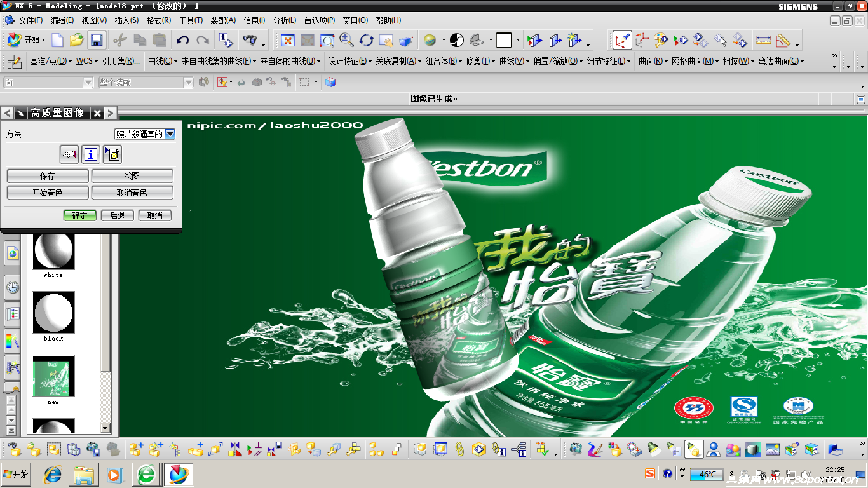The height and width of the screenshot is (488, 868).
Task: Click the 46°C temperature tray indicator
Action: tap(707, 474)
